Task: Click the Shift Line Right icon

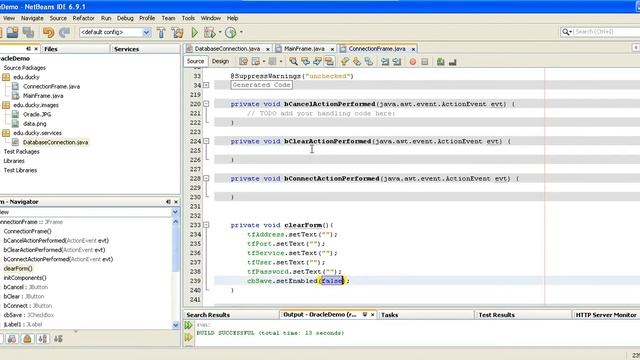Action: click(397, 62)
